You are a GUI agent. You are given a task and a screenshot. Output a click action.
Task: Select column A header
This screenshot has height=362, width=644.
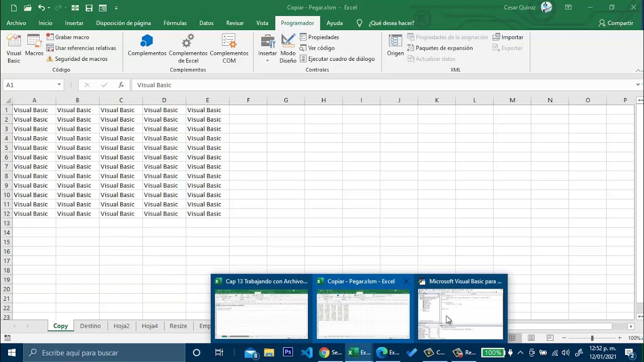pos(34,101)
